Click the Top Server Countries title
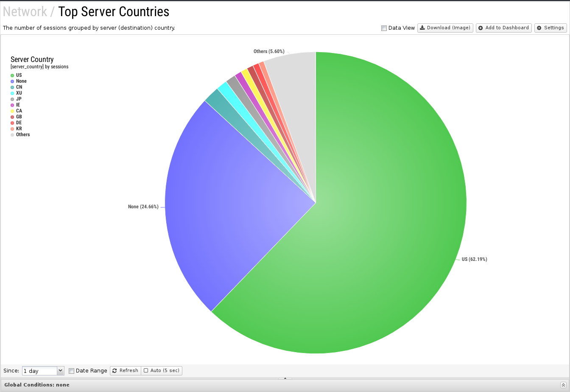This screenshot has width=570, height=392. coord(114,11)
